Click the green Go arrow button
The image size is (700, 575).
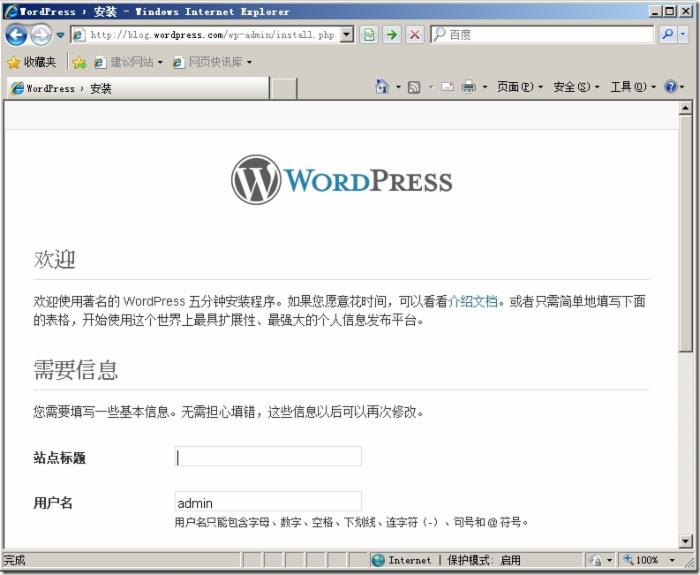(392, 35)
